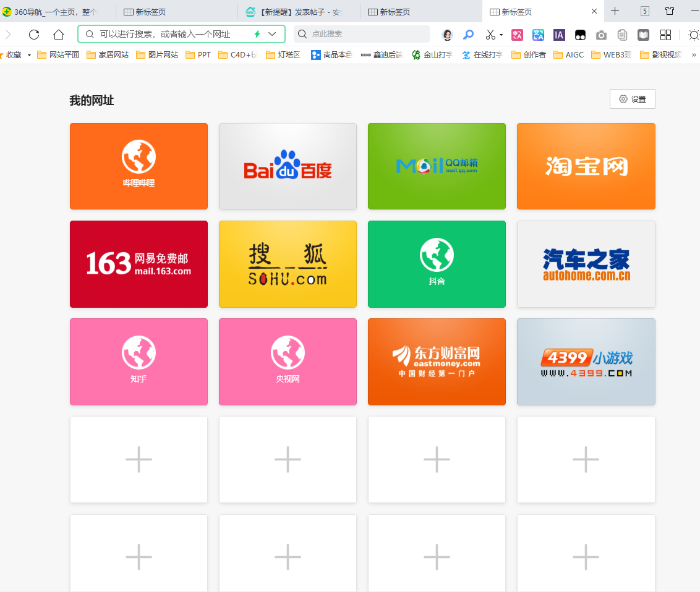Open the 灯塔区 bookmark folder
This screenshot has height=592, width=700.
283,55
